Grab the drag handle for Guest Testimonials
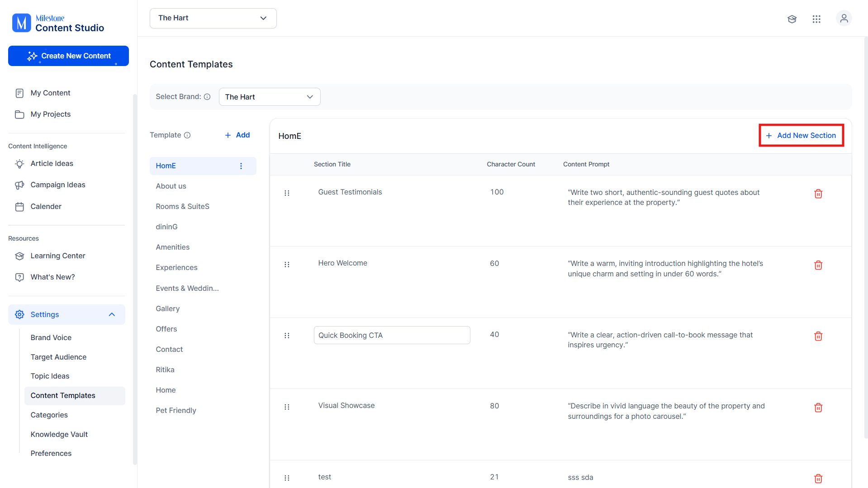 (287, 193)
